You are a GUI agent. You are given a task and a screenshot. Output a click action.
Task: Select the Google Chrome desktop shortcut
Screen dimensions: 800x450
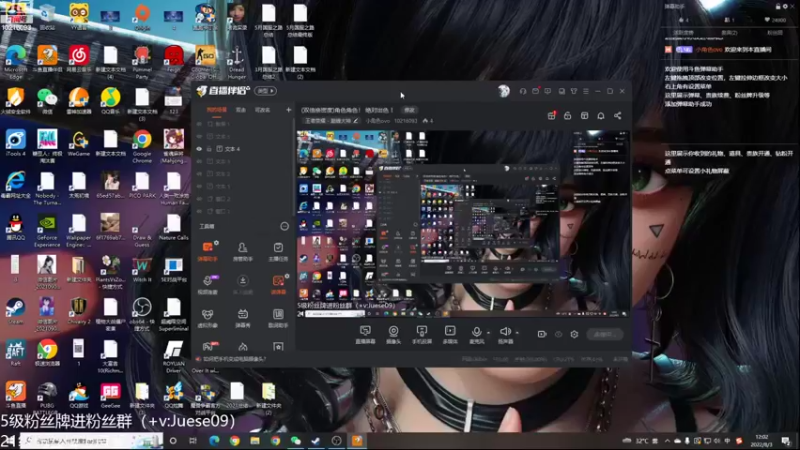[x=142, y=145]
